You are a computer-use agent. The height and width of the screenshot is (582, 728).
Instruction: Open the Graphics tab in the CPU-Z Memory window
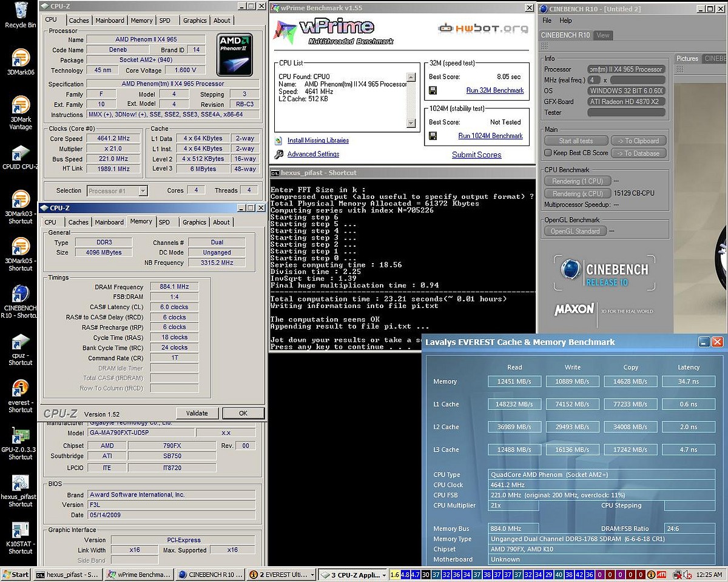(194, 222)
